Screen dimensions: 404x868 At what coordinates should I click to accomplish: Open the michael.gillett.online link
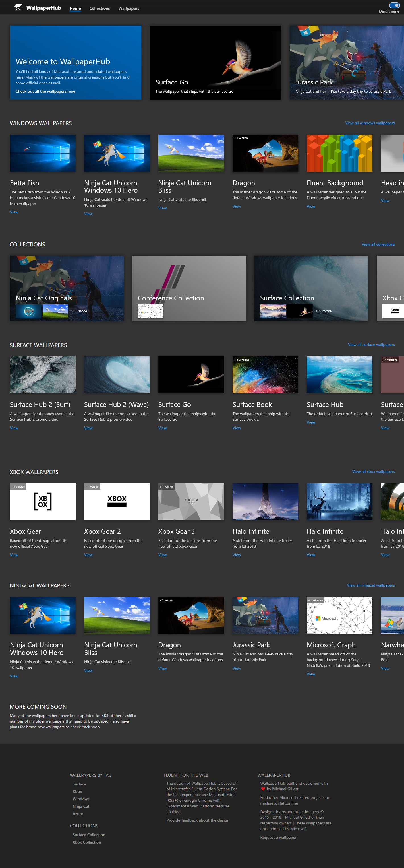(279, 803)
